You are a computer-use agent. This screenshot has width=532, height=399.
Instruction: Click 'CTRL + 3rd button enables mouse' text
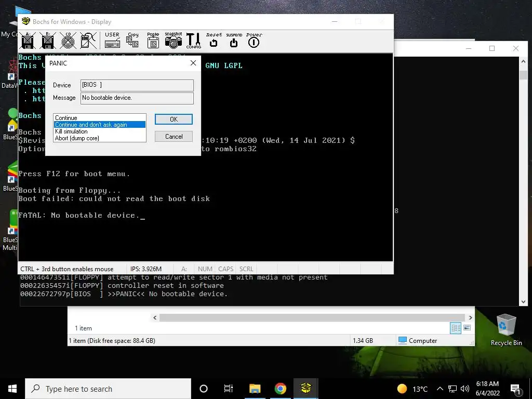pos(67,269)
